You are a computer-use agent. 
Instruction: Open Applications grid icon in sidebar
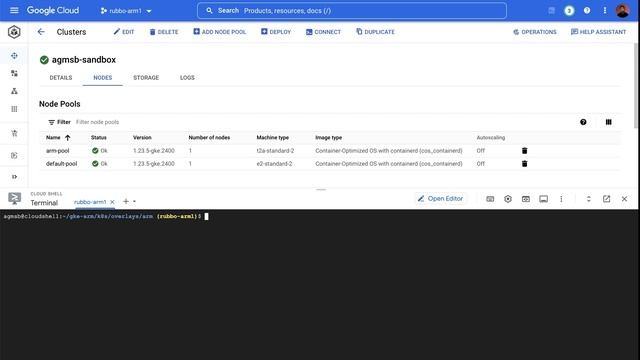pos(14,109)
